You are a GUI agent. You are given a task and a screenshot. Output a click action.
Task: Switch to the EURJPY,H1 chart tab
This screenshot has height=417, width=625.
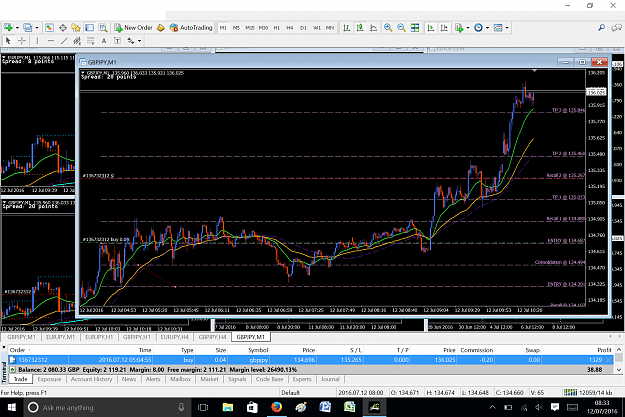point(99,337)
